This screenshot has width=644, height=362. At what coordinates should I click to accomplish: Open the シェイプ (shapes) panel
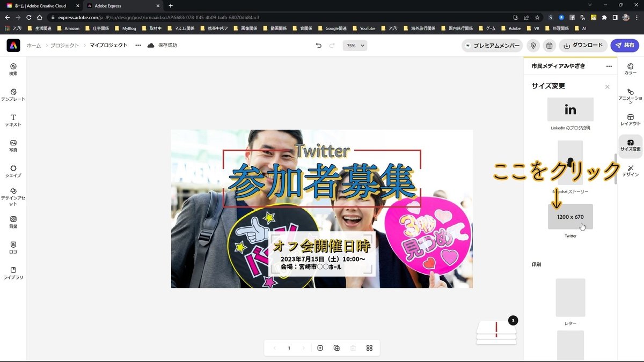(x=13, y=171)
